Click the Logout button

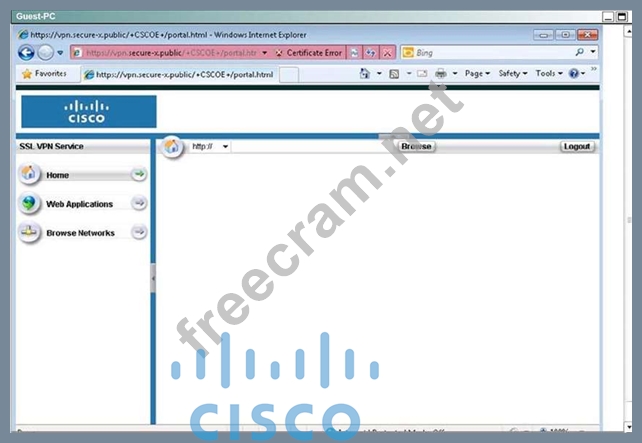point(577,146)
